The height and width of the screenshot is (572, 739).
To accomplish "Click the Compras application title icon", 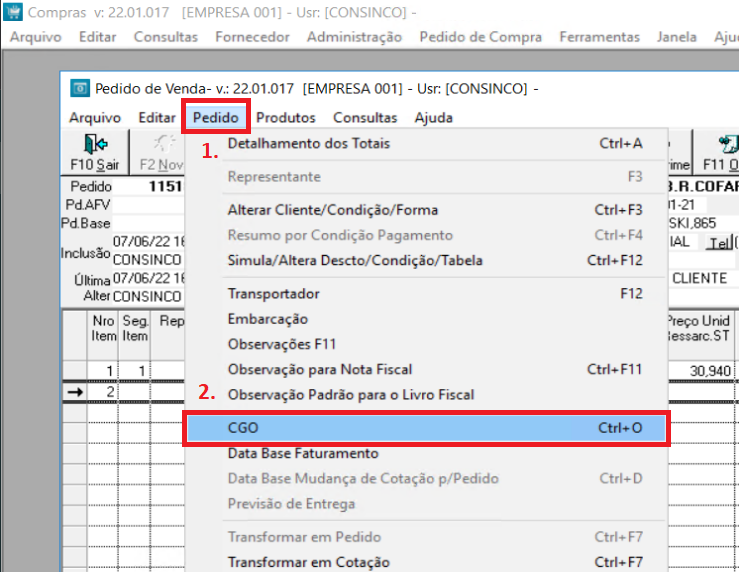I will click(x=12, y=12).
